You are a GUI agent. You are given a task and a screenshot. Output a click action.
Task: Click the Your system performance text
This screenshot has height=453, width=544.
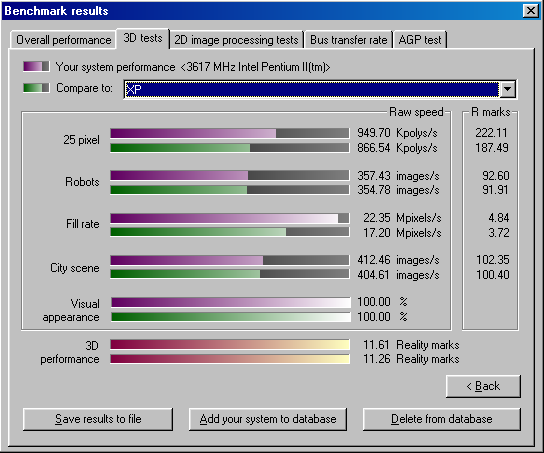[x=116, y=67]
